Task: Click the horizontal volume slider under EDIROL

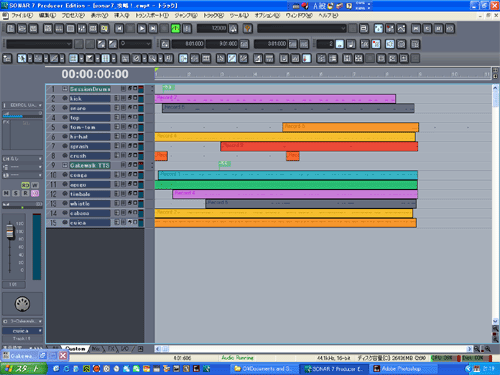Action: (22, 114)
